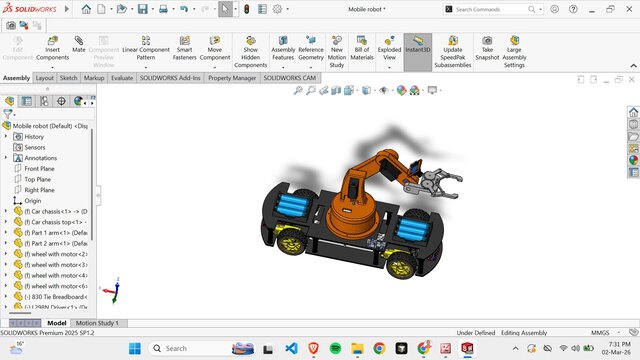Image resolution: width=640 pixels, height=360 pixels.
Task: Save the Mobile robot assembly
Action: [x=142, y=9]
